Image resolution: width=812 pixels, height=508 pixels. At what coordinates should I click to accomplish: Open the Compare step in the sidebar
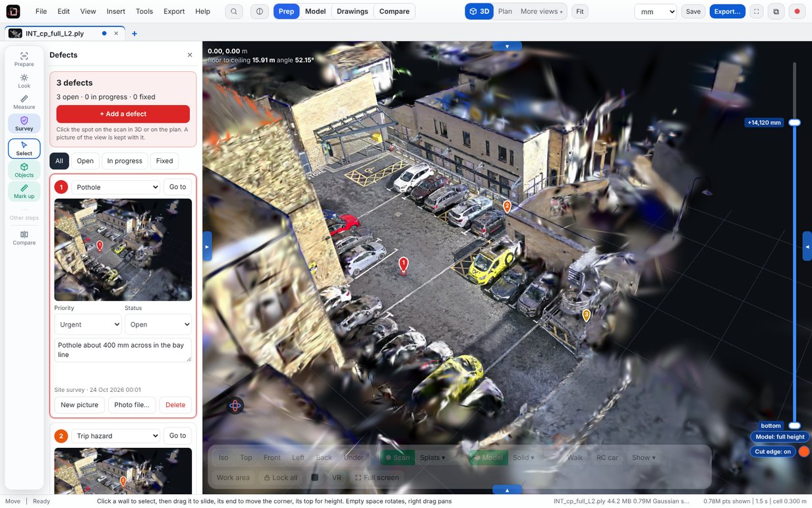[x=24, y=238]
